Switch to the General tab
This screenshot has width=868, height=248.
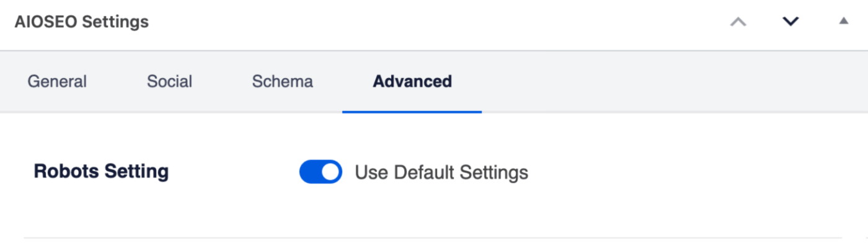pos(57,81)
